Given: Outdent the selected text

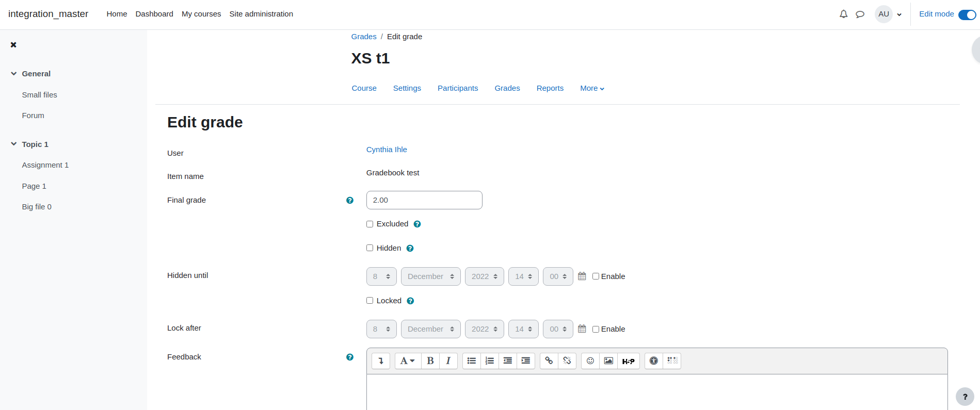Looking at the screenshot, I should [508, 361].
